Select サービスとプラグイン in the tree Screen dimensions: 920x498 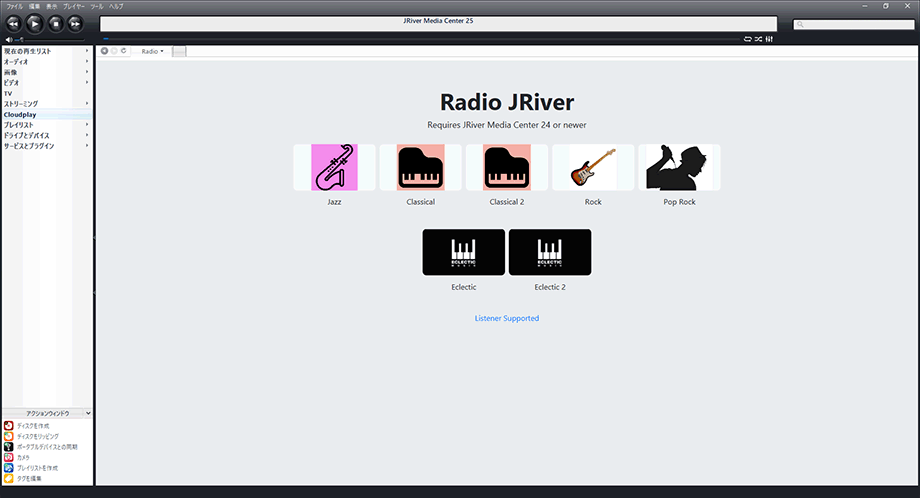click(x=29, y=146)
